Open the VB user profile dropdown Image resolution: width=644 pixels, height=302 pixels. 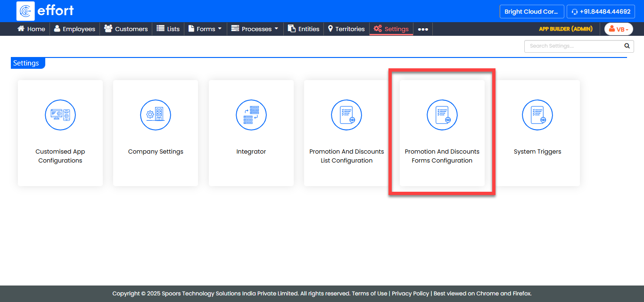click(x=619, y=29)
